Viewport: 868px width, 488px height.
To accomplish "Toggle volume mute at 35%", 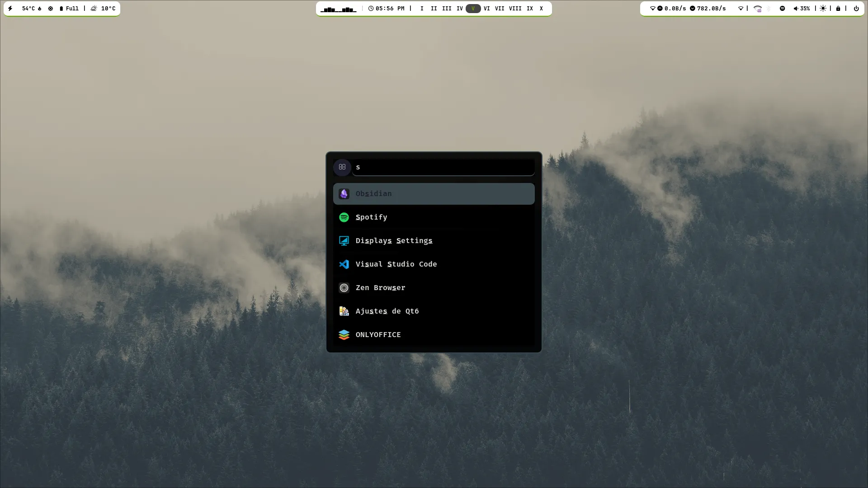I will (x=802, y=9).
